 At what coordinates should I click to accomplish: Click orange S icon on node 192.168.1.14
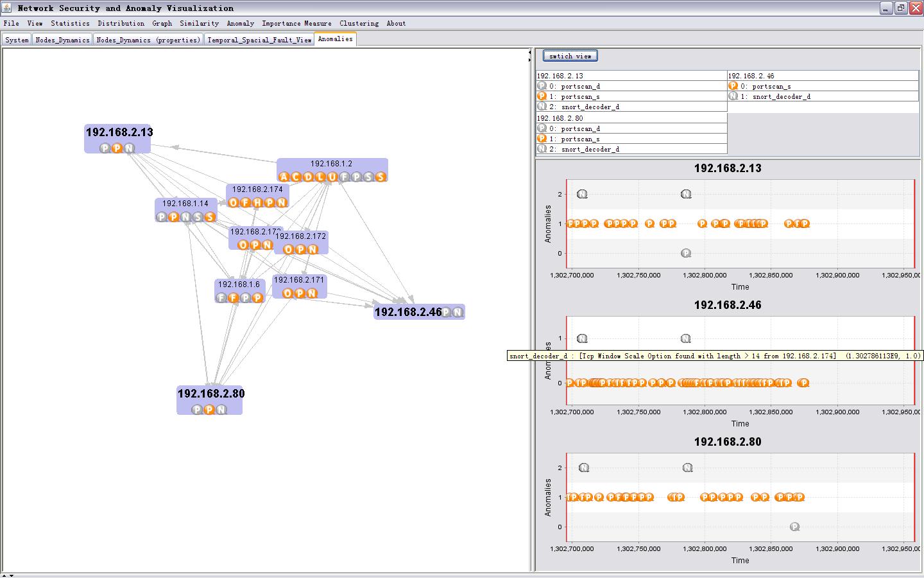tap(210, 217)
